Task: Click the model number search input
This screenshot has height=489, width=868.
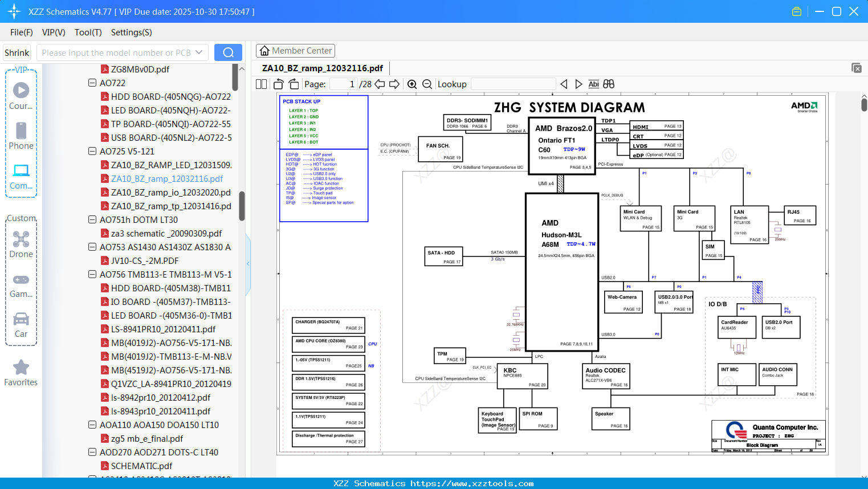Action: pyautogui.click(x=116, y=52)
